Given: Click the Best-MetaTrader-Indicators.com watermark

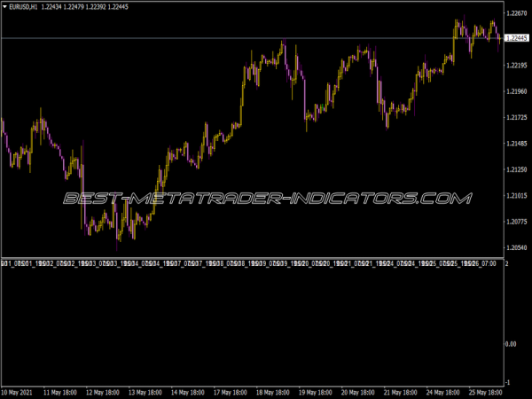Looking at the screenshot, I should 266,199.
